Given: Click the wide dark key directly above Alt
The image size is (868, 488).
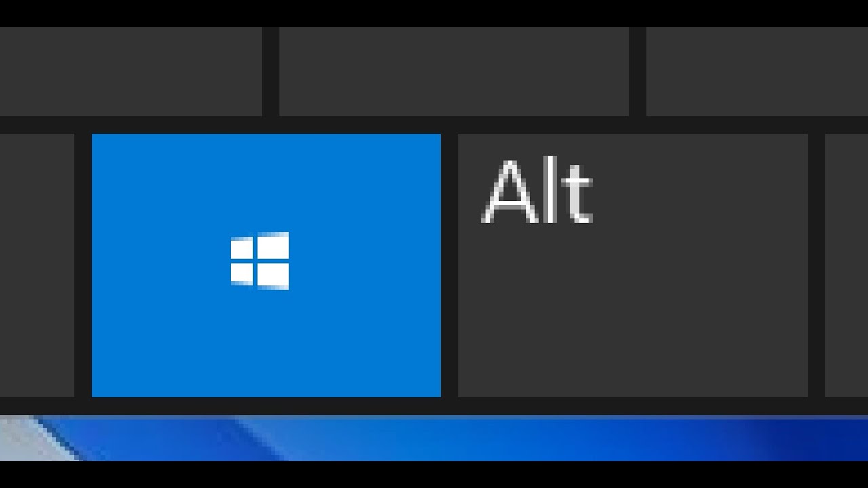Looking at the screenshot, I should 454,71.
